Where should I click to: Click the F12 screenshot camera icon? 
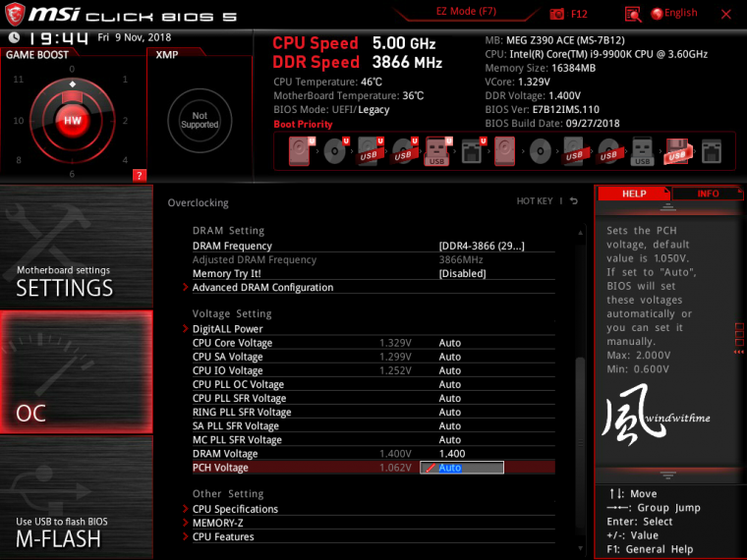[x=556, y=14]
